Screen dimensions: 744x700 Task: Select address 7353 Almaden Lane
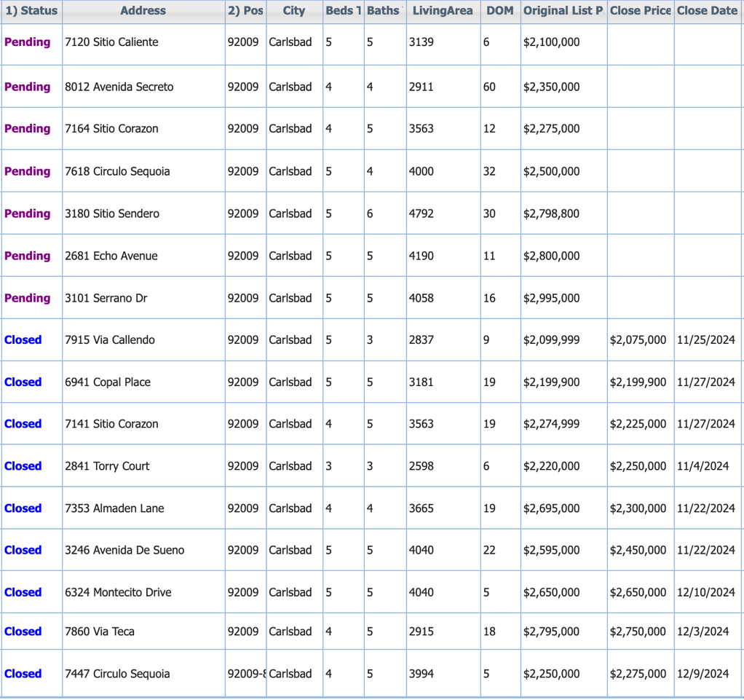pos(114,508)
